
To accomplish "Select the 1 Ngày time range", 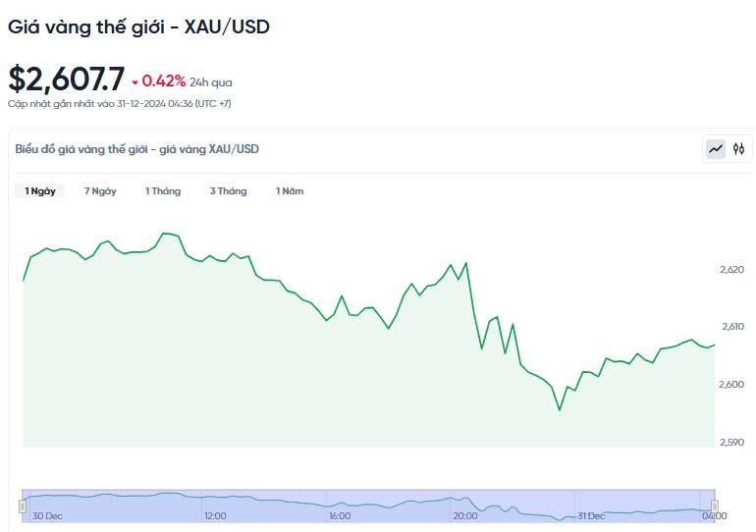I will pyautogui.click(x=40, y=191).
